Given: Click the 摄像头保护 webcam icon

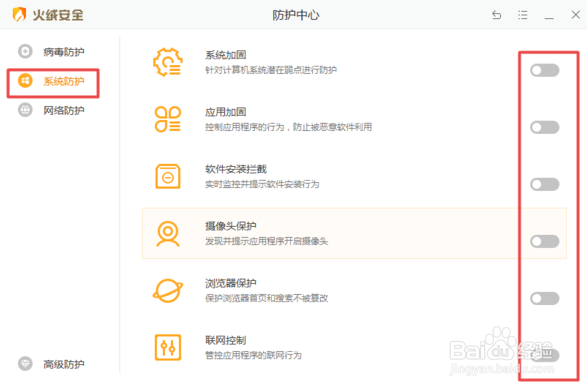Looking at the screenshot, I should click(168, 234).
